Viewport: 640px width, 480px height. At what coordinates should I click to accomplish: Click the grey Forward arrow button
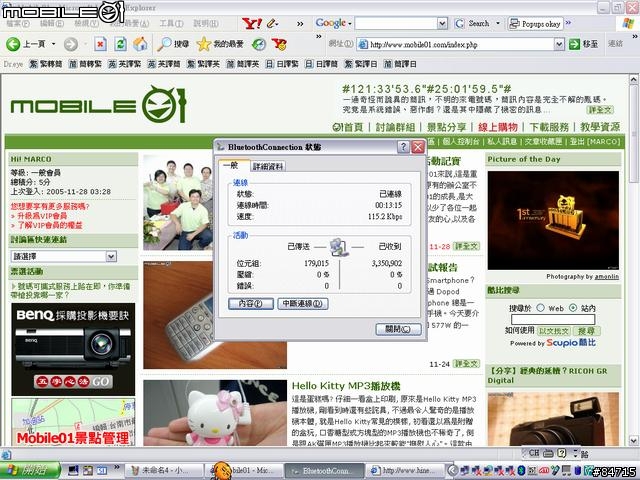71,44
